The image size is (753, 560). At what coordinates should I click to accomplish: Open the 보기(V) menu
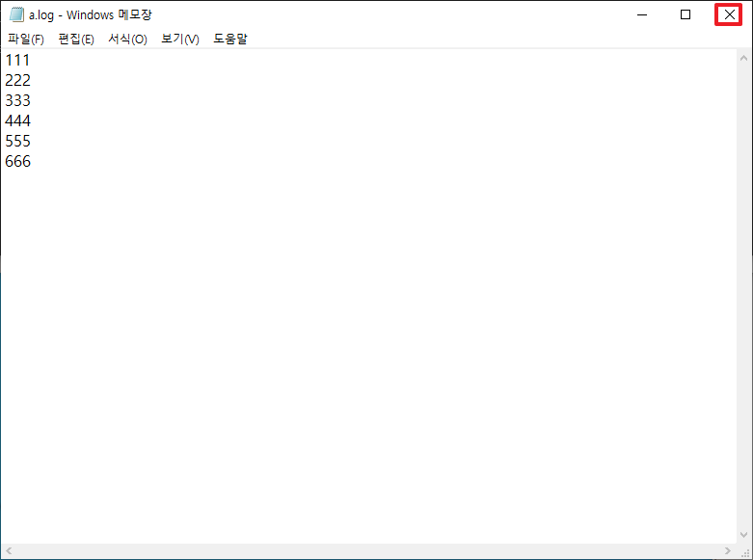coord(179,39)
